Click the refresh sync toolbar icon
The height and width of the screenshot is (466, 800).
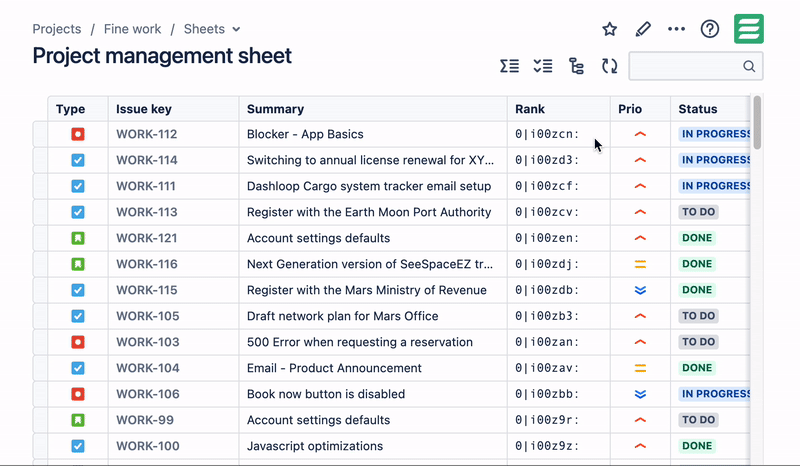609,66
